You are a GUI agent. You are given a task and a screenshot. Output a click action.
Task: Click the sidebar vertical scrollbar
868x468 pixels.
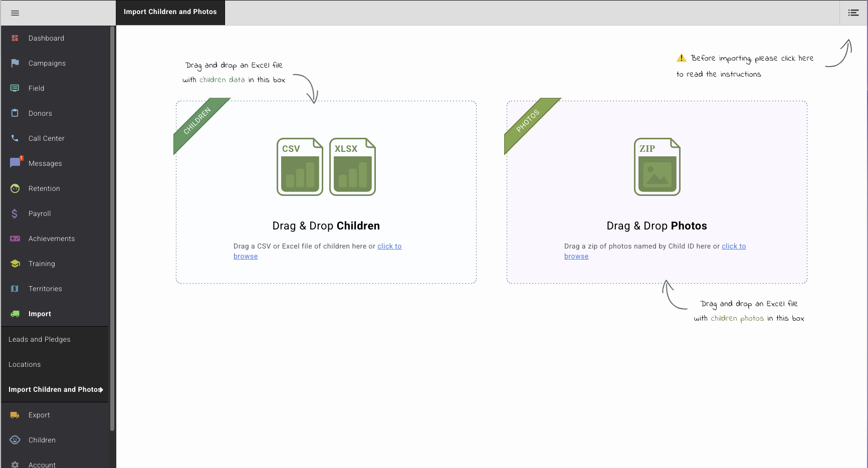click(x=112, y=228)
